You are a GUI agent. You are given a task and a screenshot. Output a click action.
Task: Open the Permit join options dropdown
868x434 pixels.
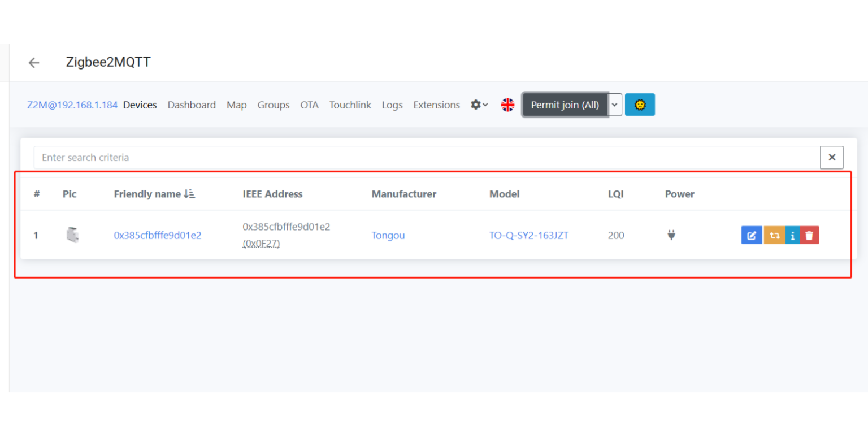click(x=615, y=105)
